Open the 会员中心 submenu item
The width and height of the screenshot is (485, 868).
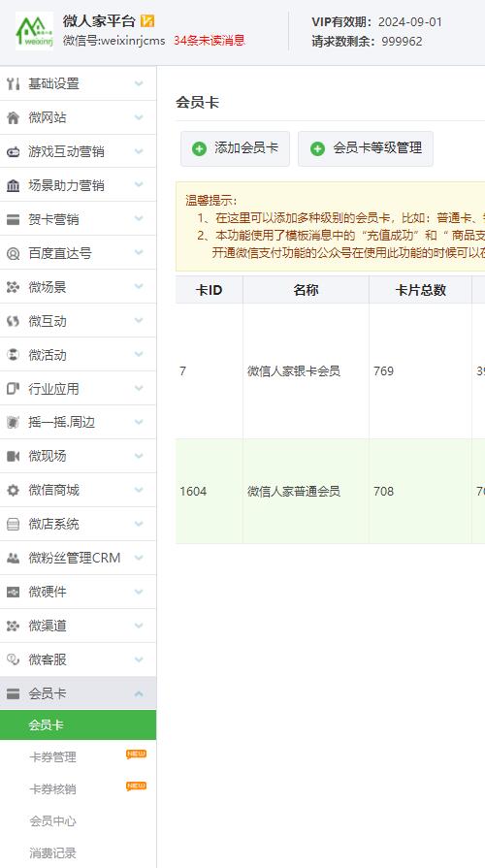point(52,821)
